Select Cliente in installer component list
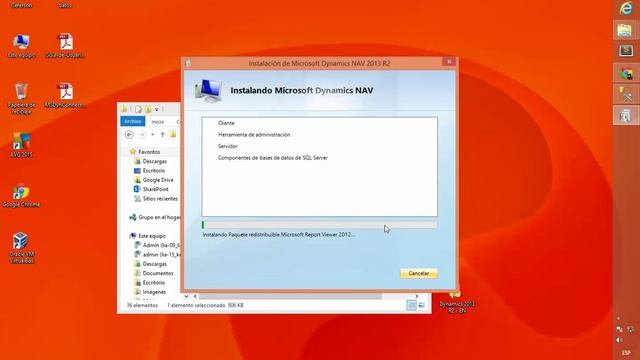 coord(226,123)
